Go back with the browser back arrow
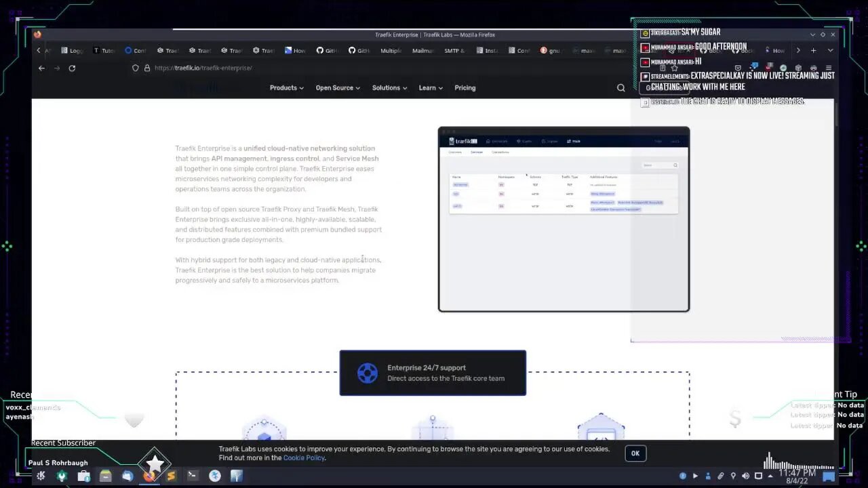Viewport: 868px width, 488px height. coord(41,68)
